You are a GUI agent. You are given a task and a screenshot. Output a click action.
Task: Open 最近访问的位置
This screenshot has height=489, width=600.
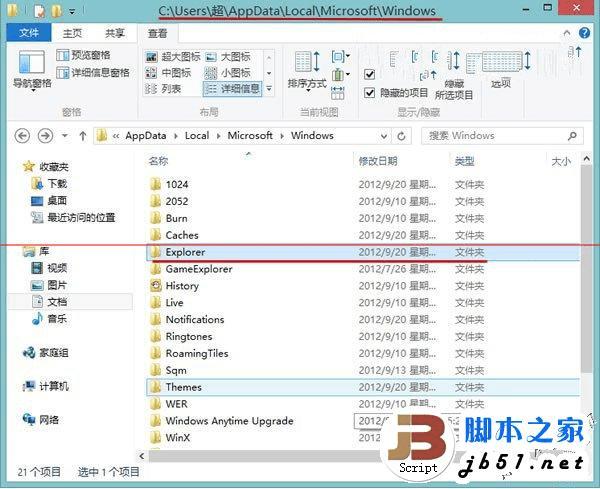(73, 218)
